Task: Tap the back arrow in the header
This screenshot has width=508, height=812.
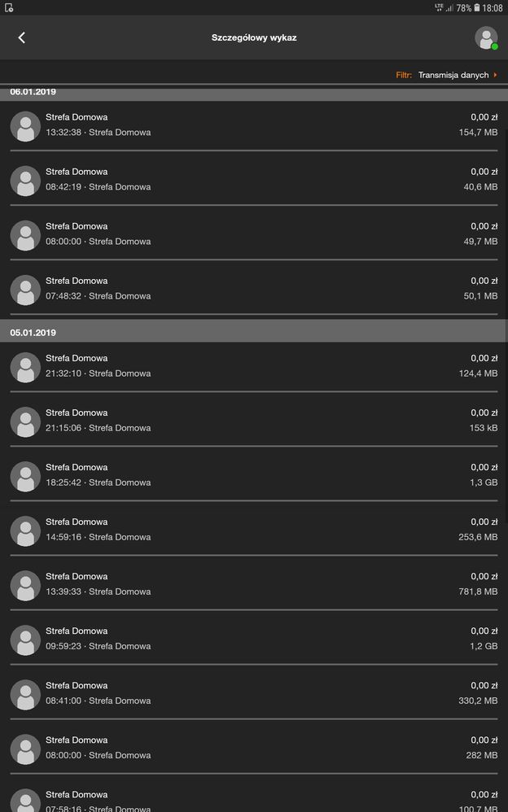Action: coord(20,37)
